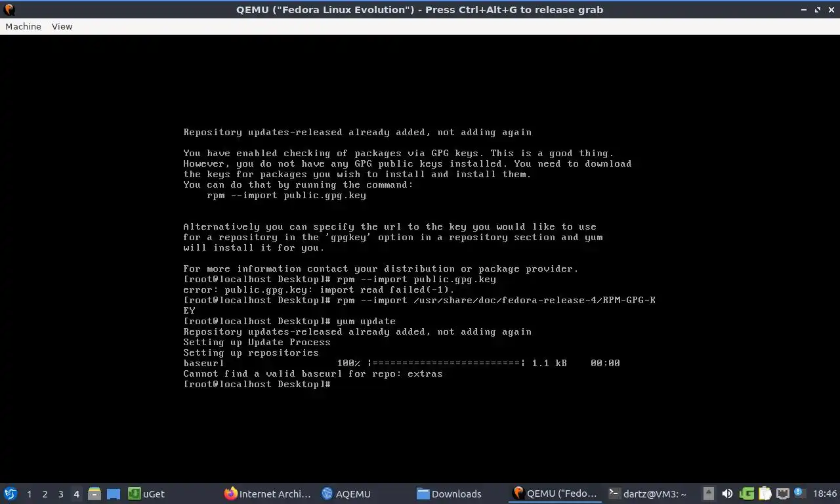This screenshot has height=504, width=840.
Task: Click 'You have enabled checking of packages' line
Action: click(398, 153)
